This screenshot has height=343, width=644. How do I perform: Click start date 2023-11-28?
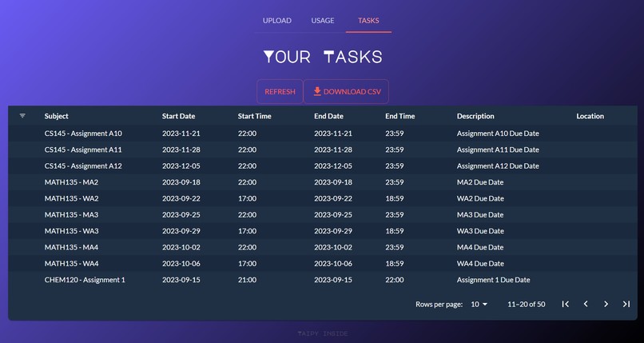tap(181, 150)
